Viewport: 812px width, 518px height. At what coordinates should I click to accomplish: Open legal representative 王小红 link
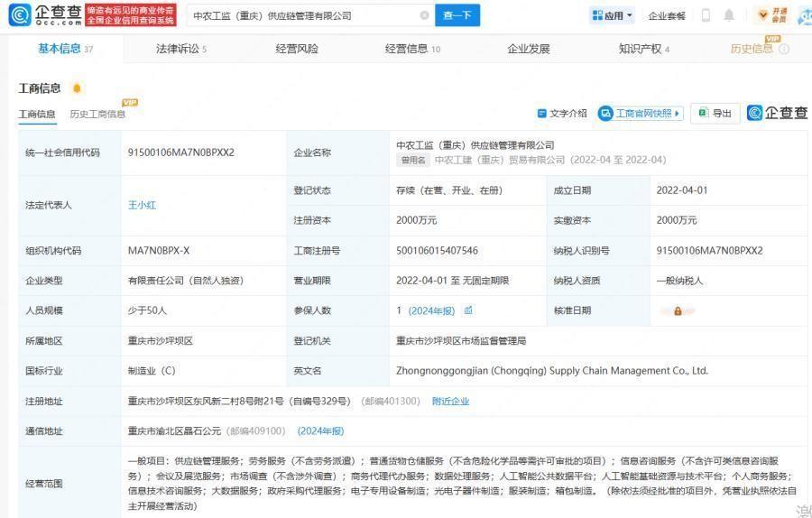coord(142,205)
